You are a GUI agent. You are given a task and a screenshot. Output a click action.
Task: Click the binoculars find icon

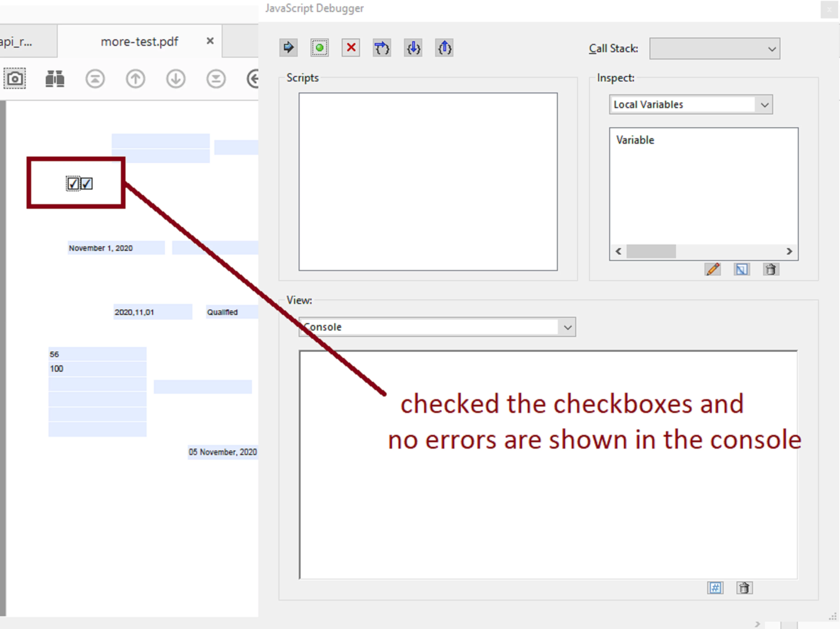[55, 79]
